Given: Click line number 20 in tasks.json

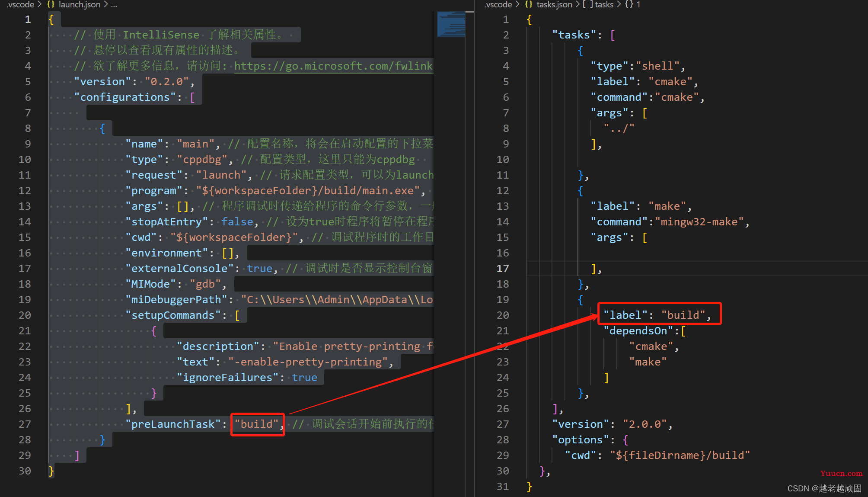Looking at the screenshot, I should pyautogui.click(x=503, y=315).
